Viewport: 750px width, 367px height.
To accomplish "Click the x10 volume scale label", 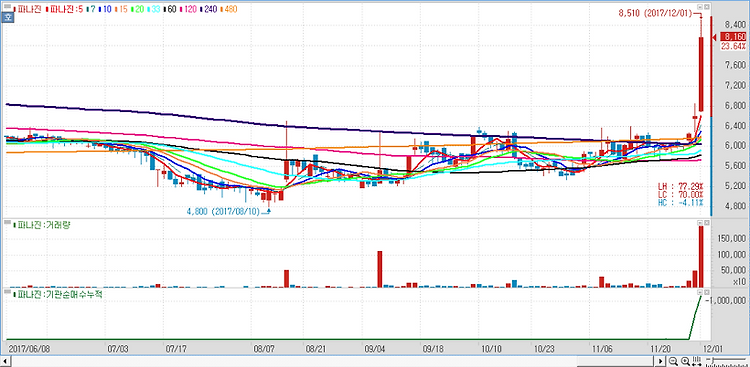I will coord(739,281).
